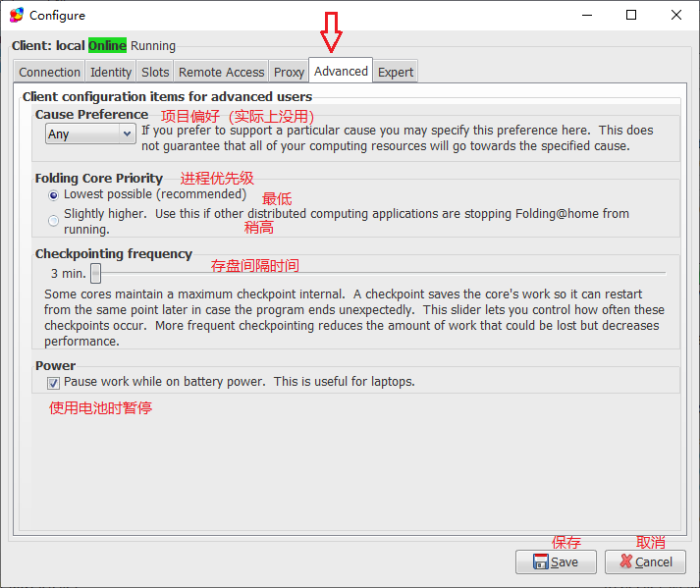Image resolution: width=700 pixels, height=588 pixels.
Task: Select the Proxy tab
Action: pos(289,72)
